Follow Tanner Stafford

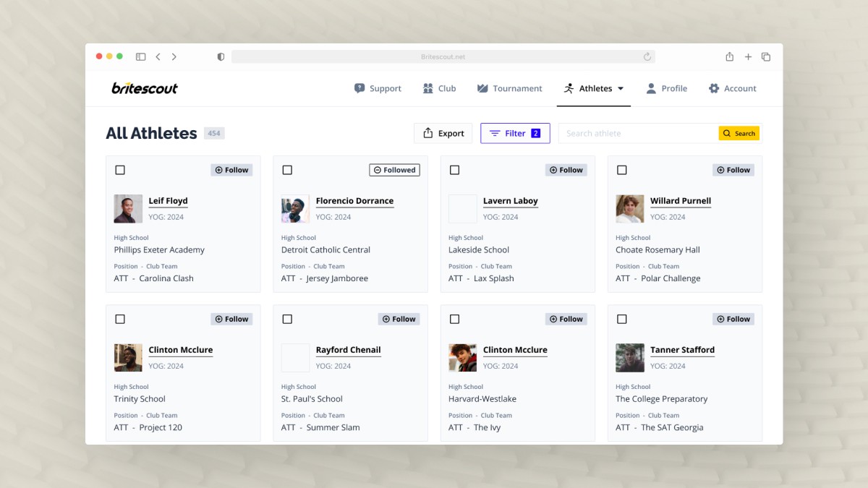coord(733,319)
